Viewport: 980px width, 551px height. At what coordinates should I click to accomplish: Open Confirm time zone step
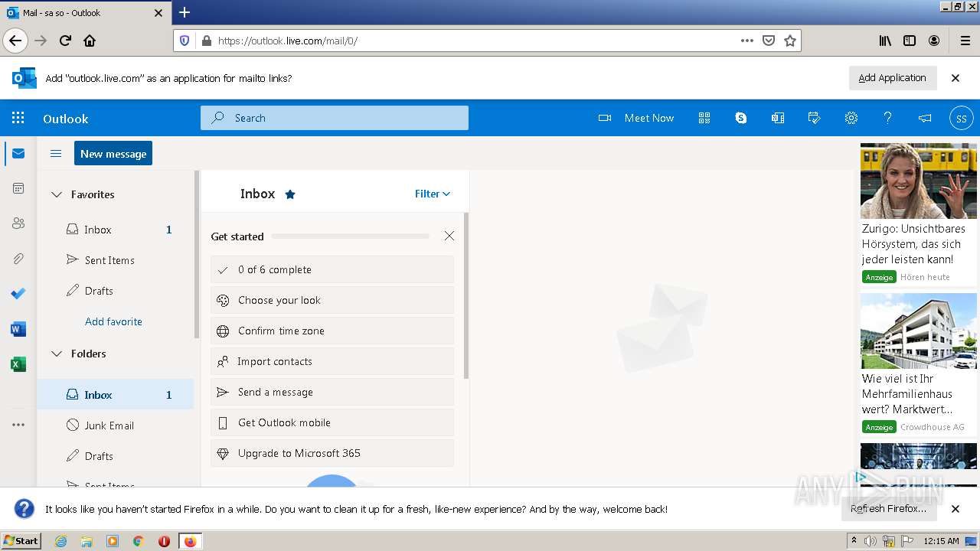tap(332, 331)
